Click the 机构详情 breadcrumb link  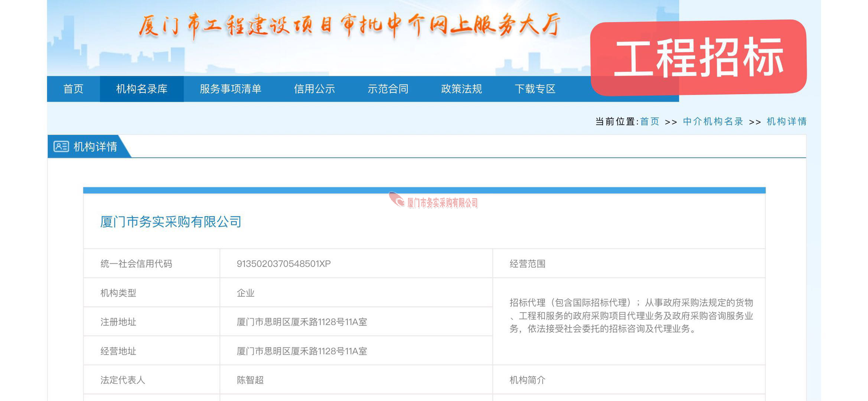[x=786, y=121]
